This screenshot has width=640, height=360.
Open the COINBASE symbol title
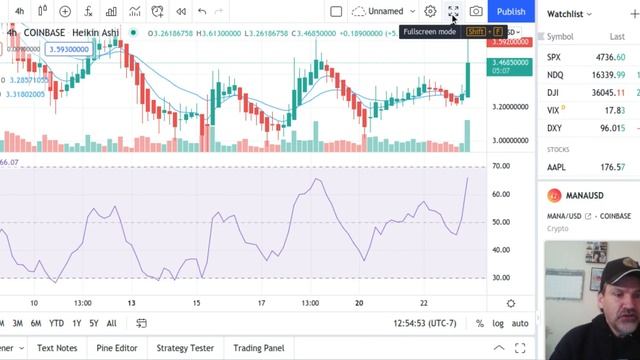44,33
